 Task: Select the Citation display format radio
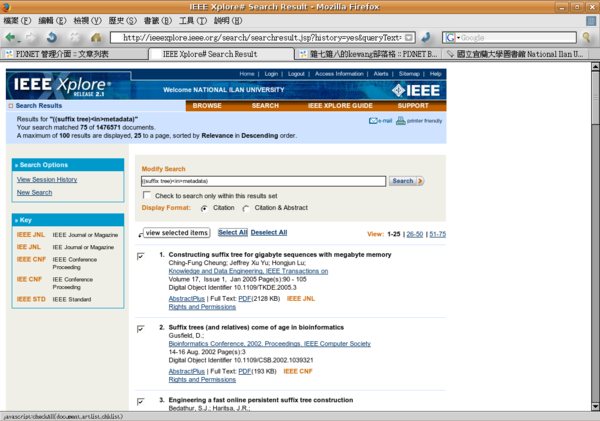[205, 208]
